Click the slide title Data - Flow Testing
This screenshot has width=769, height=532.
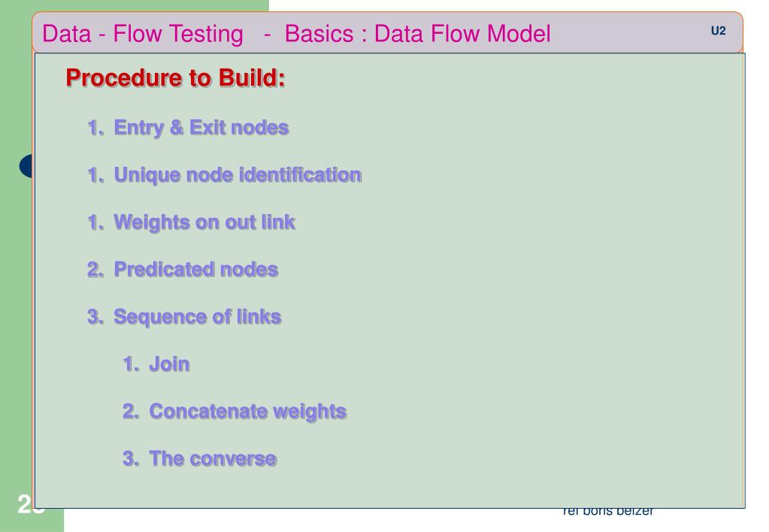point(143,35)
